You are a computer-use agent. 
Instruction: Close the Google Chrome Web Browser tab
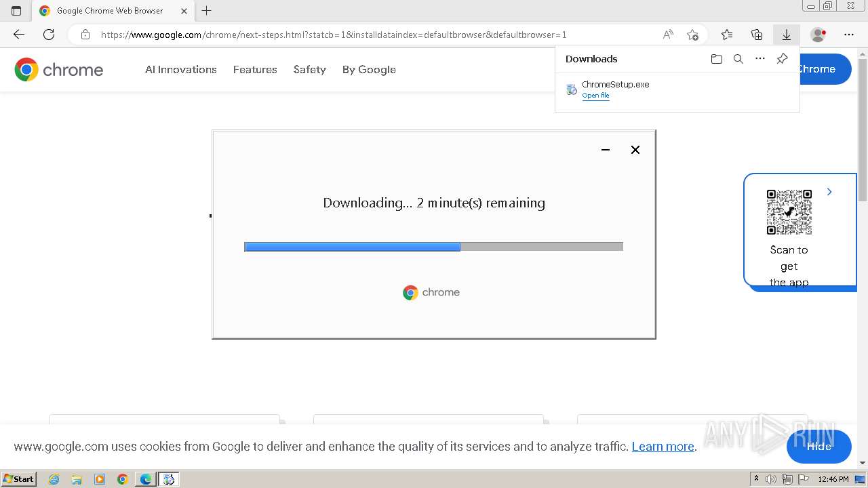point(184,11)
